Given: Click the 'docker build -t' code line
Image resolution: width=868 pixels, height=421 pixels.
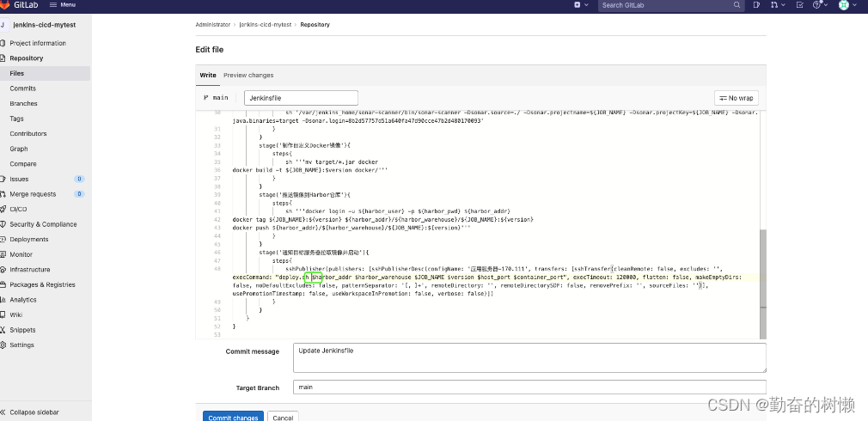Looking at the screenshot, I should pyautogui.click(x=310, y=170).
